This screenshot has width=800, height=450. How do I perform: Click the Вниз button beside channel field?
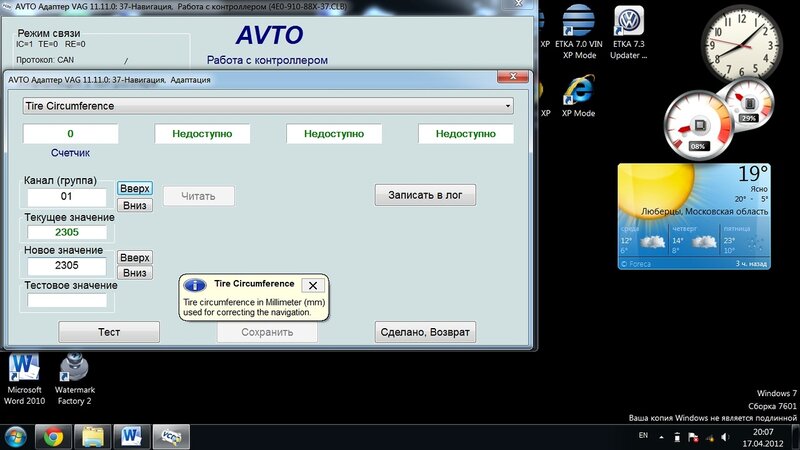coord(135,205)
